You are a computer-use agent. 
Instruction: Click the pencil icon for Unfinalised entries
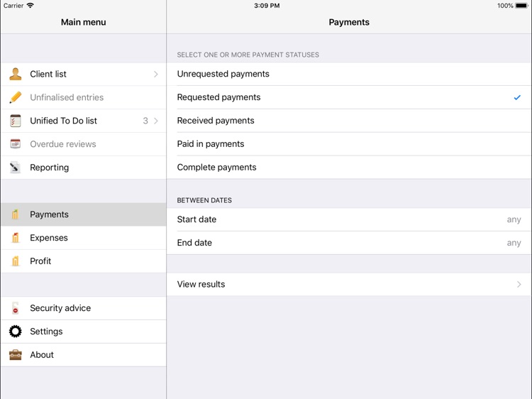[16, 97]
